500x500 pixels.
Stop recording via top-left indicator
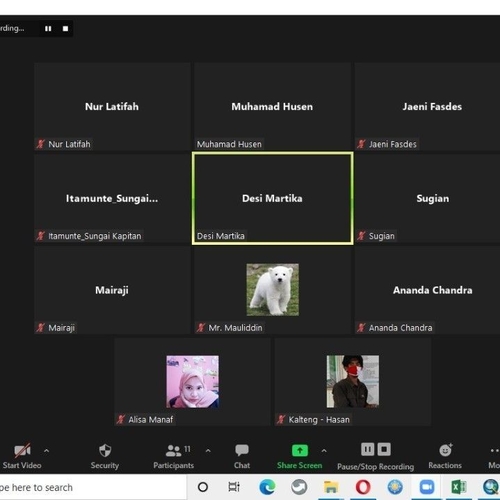pyautogui.click(x=65, y=29)
